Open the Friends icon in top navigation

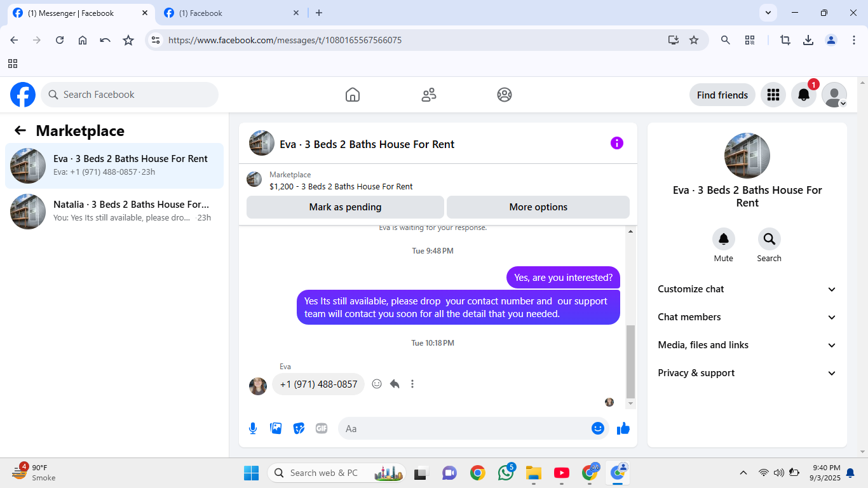tap(429, 95)
